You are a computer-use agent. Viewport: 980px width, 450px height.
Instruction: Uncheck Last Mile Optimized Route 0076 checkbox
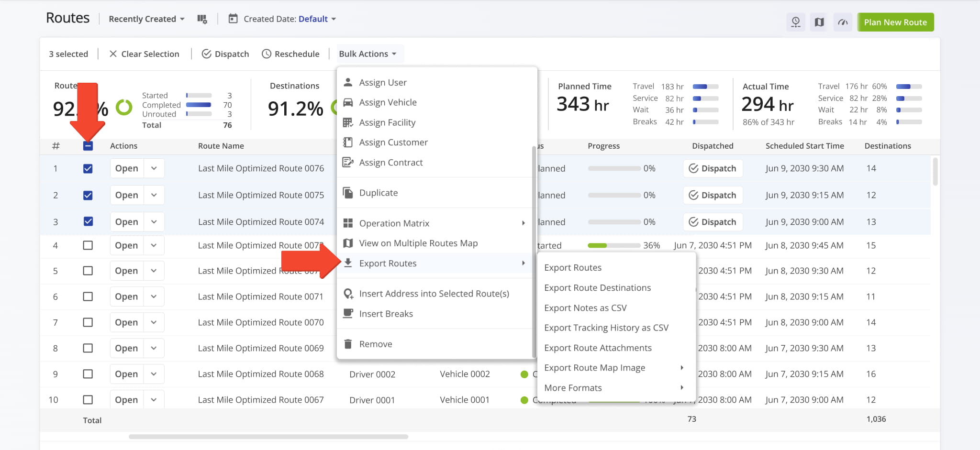point(88,168)
